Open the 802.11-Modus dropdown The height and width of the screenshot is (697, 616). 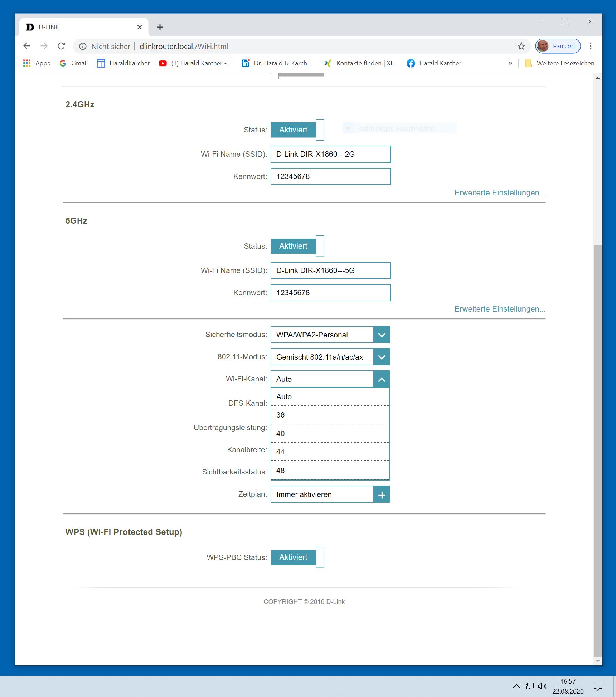click(x=330, y=357)
